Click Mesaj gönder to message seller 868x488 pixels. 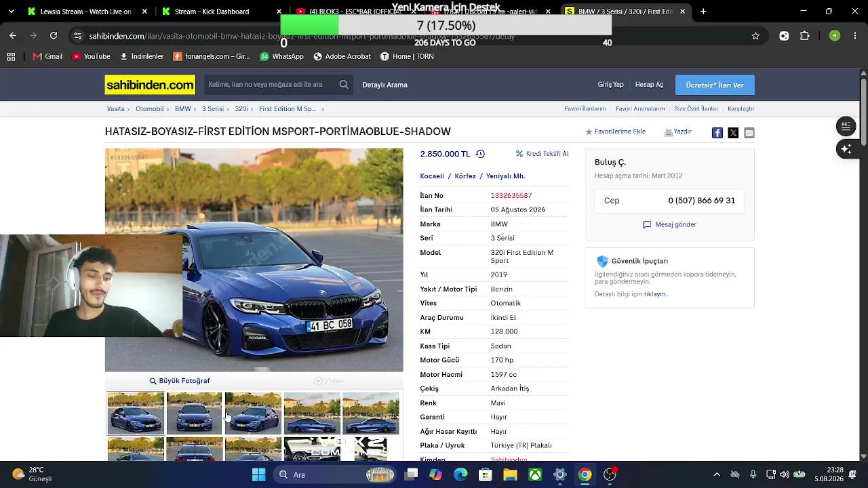[x=669, y=224]
